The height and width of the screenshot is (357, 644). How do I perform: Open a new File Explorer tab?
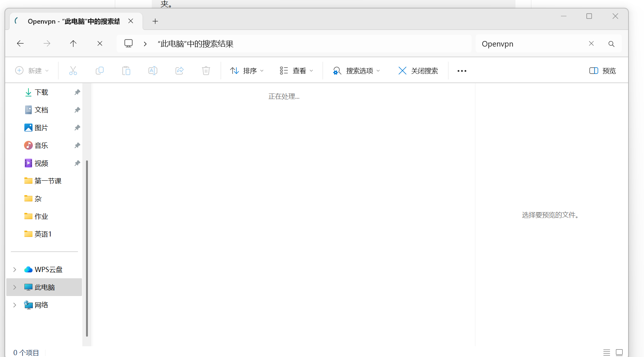click(155, 21)
